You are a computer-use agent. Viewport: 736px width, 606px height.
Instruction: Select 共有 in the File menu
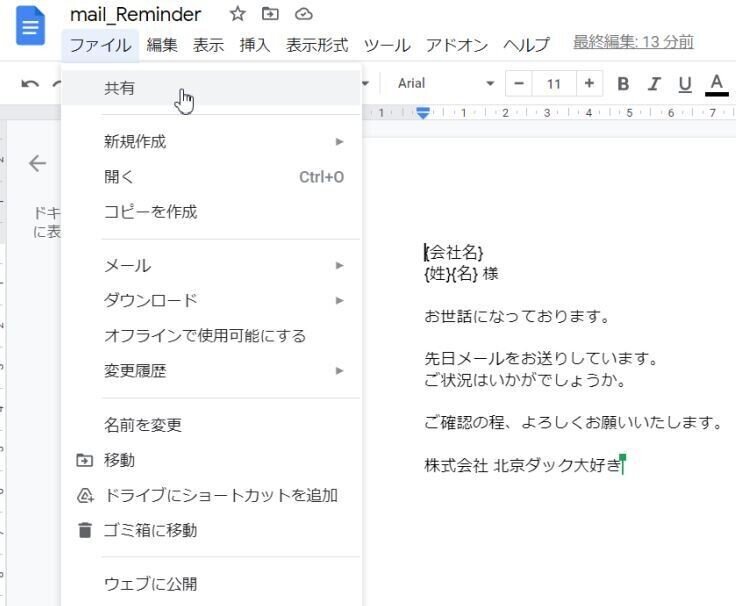click(211, 88)
